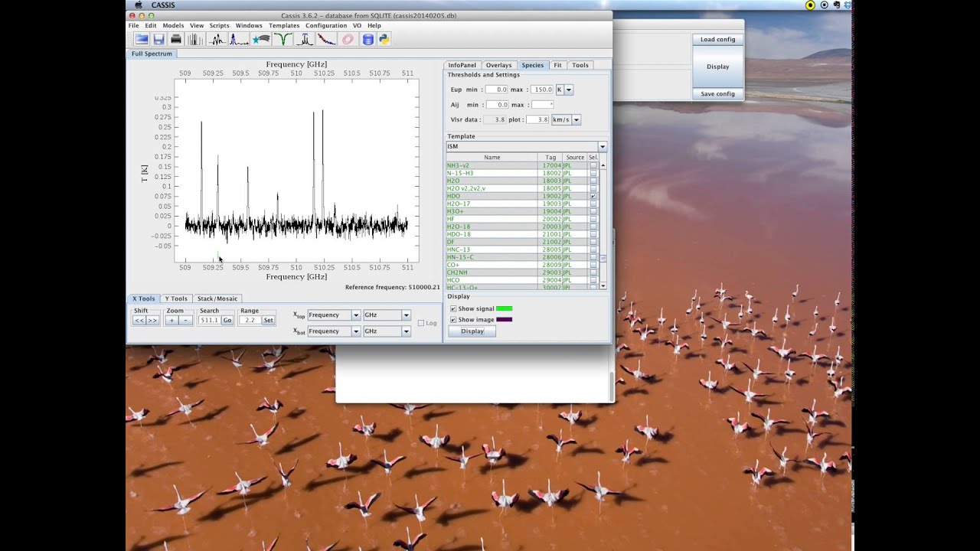Uncheck the HDO species checkbox
The width and height of the screenshot is (980, 551).
click(x=593, y=196)
